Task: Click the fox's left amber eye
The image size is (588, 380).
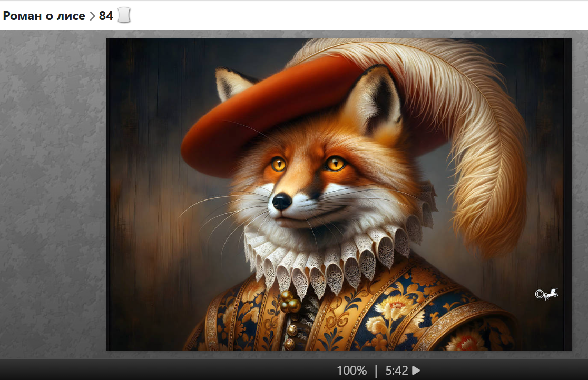Action: tap(278, 164)
